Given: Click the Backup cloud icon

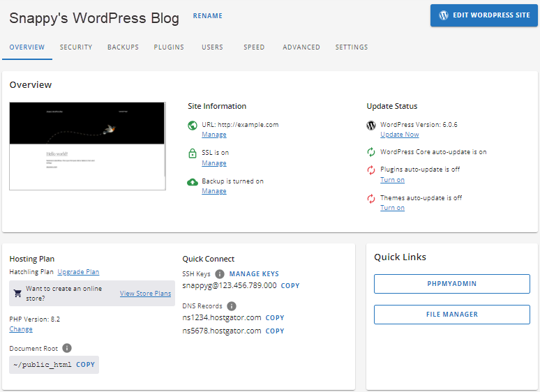Looking at the screenshot, I should tap(193, 182).
